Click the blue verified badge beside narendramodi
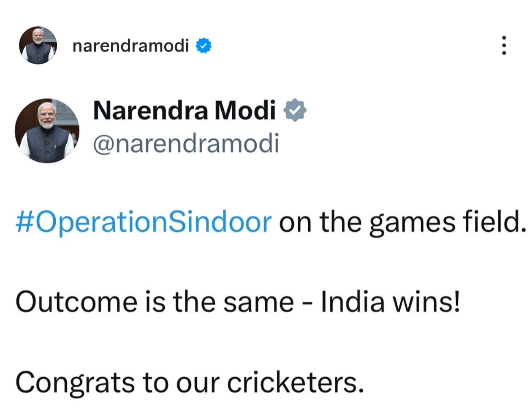Screen dimensions: 532x417 (x=204, y=45)
